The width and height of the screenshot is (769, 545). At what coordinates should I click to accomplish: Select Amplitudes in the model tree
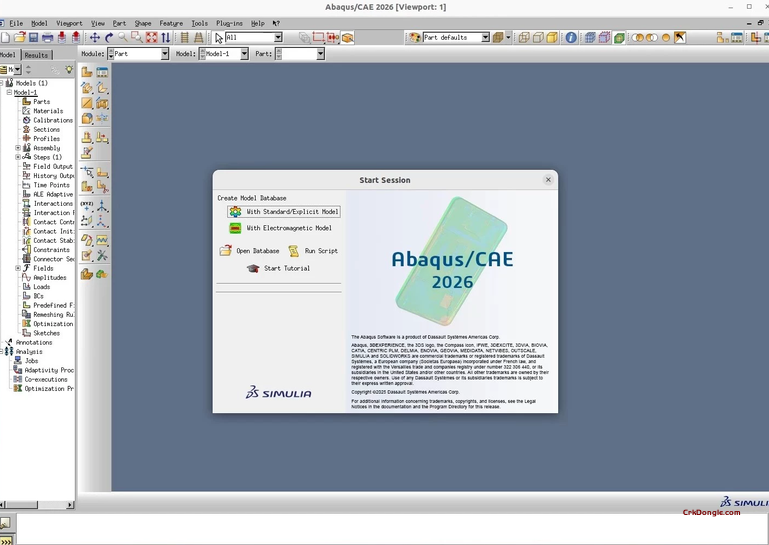pyautogui.click(x=50, y=277)
